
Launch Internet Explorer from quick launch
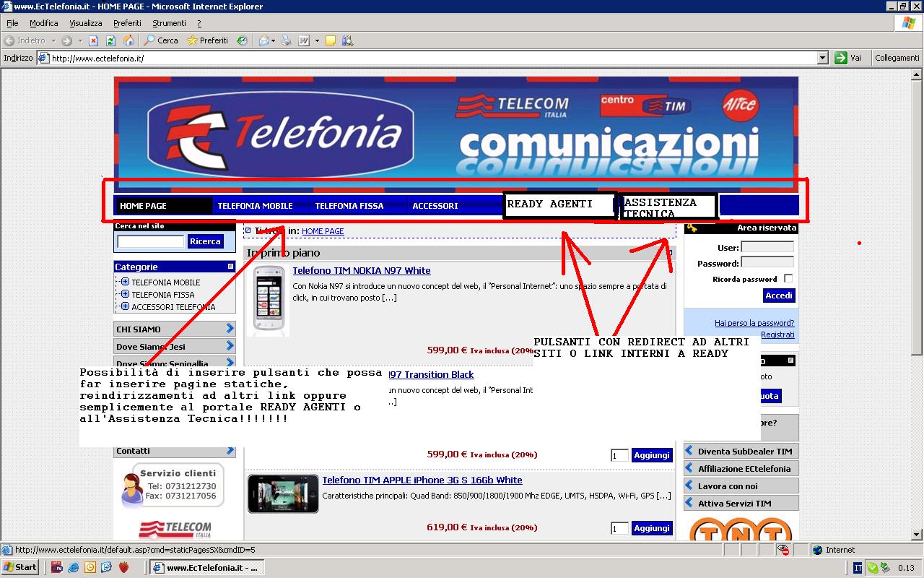[x=74, y=567]
